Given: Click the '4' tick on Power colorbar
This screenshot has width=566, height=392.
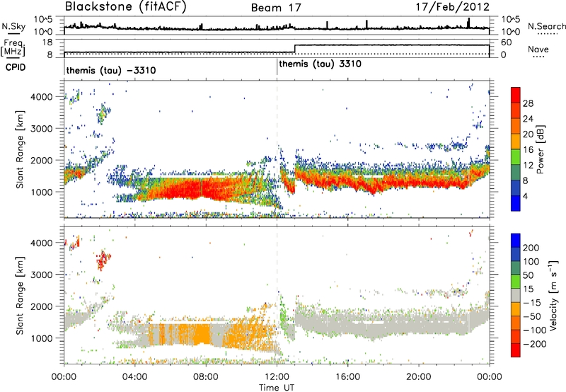Looking at the screenshot, I should (x=526, y=197).
